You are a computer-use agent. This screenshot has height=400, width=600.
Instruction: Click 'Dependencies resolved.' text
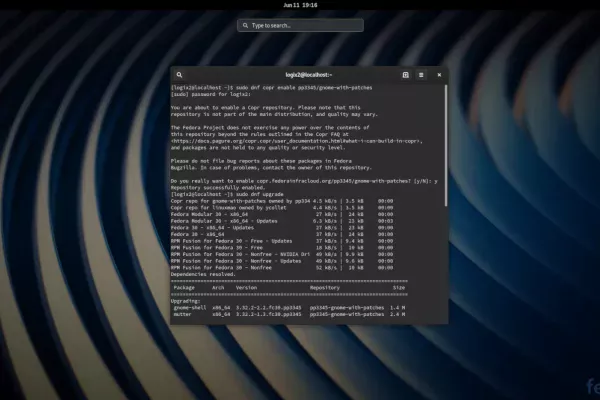tap(203, 274)
